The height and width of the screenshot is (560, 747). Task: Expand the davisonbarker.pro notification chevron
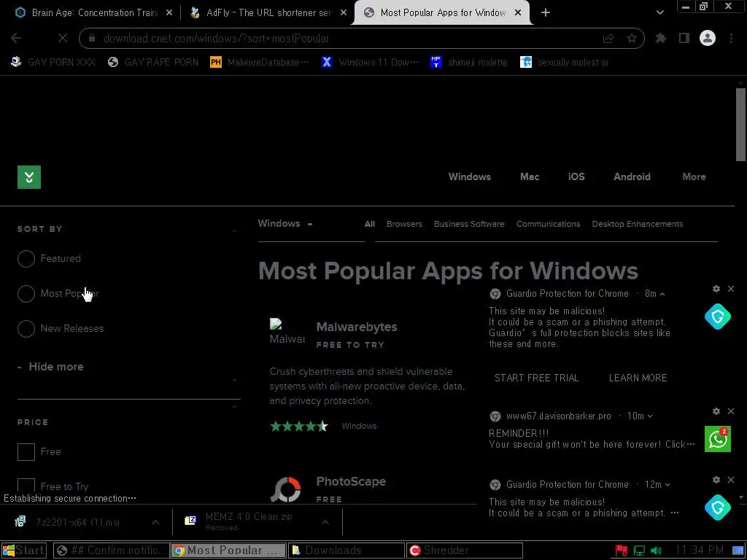[x=650, y=416]
